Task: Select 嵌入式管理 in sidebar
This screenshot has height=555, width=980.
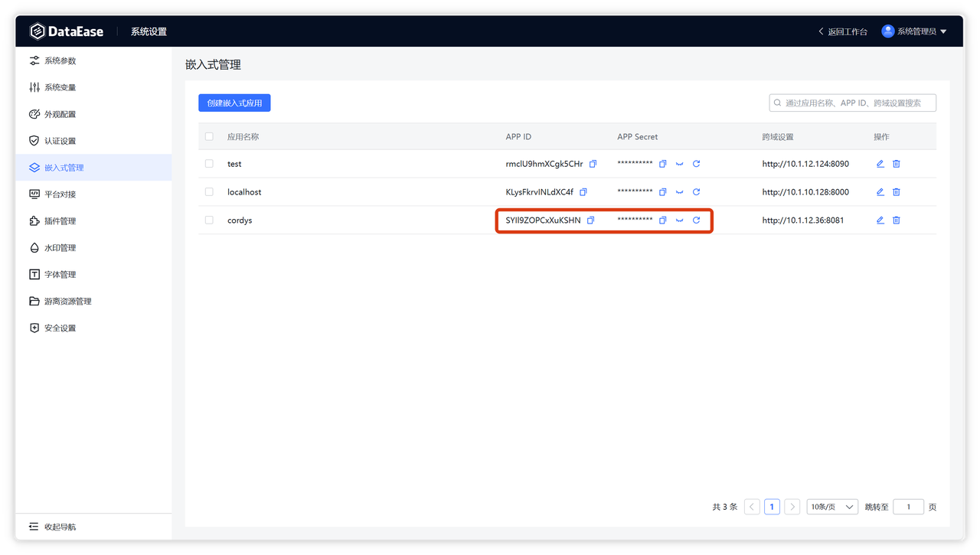Action: click(93, 168)
